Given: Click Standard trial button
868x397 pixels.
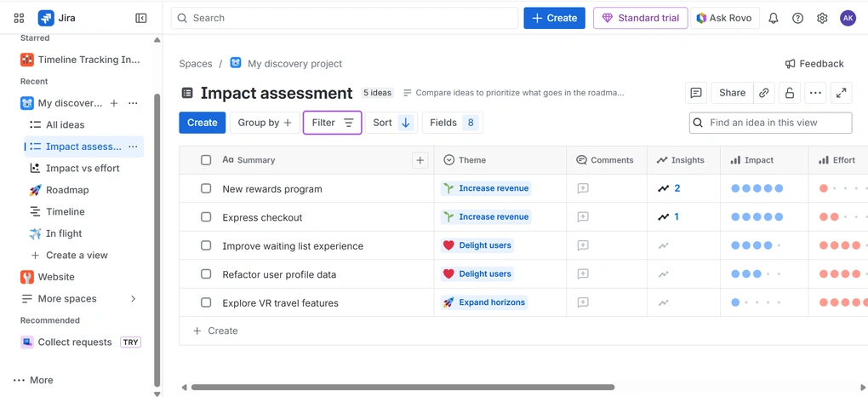Looking at the screenshot, I should point(641,18).
